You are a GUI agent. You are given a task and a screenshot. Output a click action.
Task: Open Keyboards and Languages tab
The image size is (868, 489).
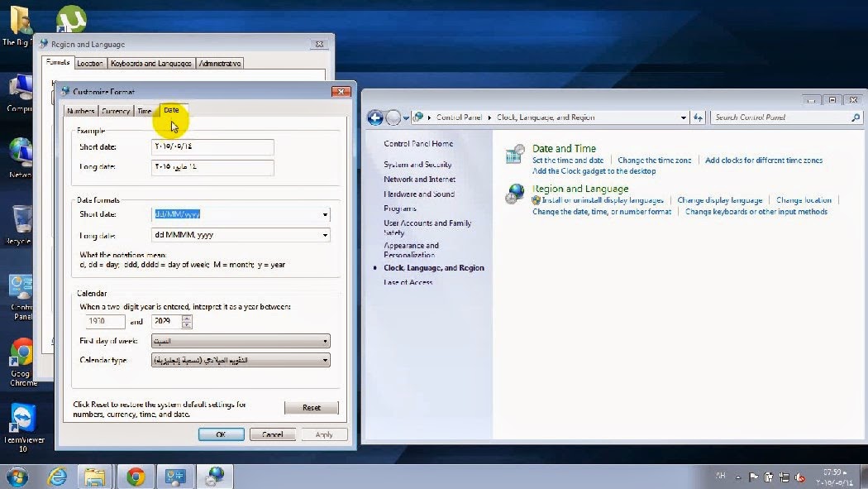tap(151, 63)
